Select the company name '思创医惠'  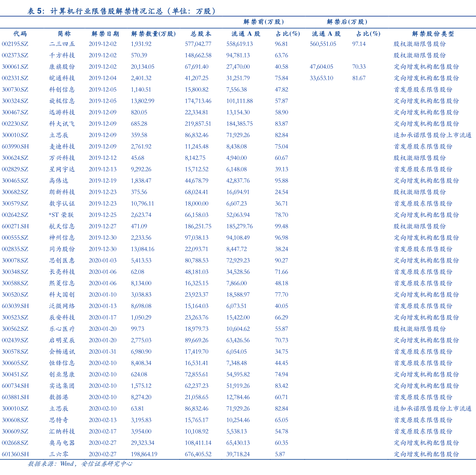click(62, 260)
